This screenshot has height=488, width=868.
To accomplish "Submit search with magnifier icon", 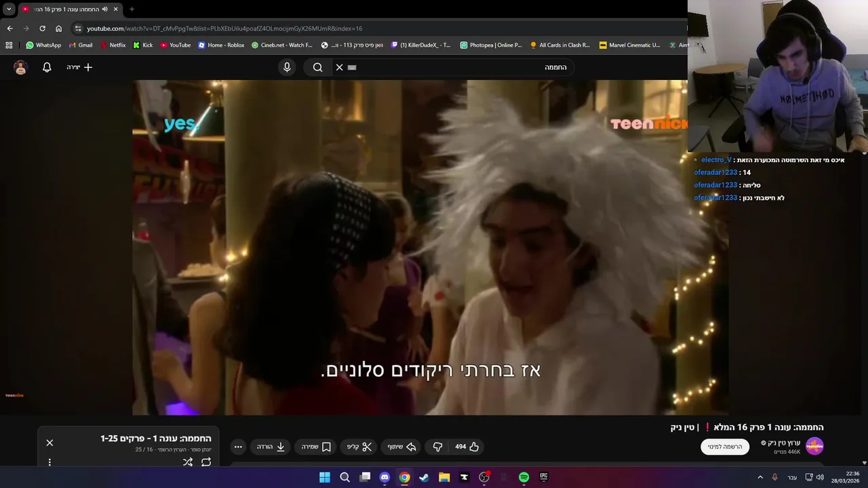I will tap(317, 67).
